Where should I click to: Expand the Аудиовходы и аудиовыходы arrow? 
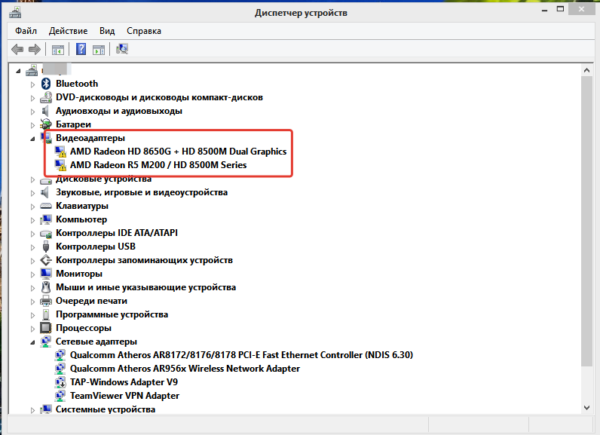pyautogui.click(x=33, y=111)
